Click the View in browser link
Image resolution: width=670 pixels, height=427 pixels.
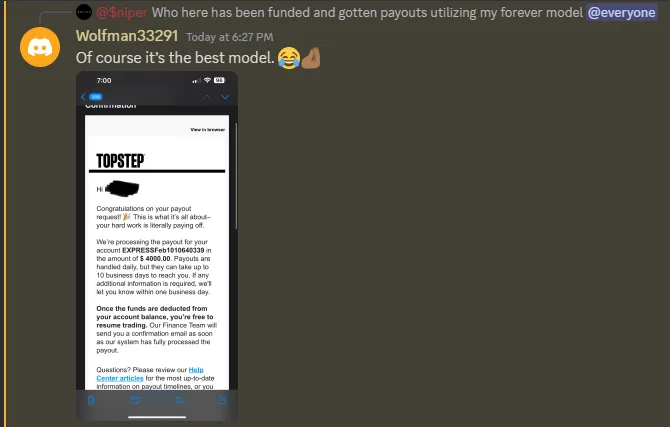click(207, 129)
